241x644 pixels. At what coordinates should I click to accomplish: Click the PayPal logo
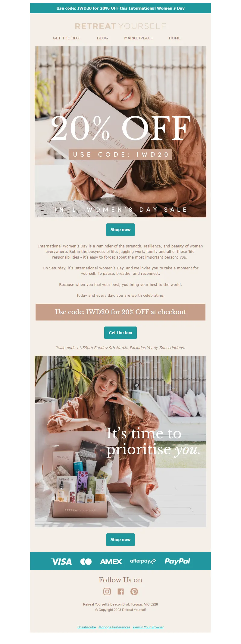[177, 561]
